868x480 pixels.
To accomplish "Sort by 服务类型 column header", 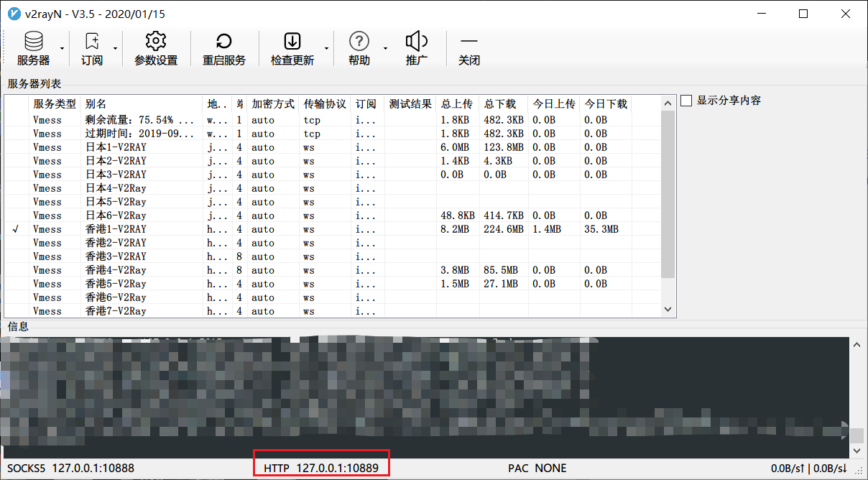I will pos(55,104).
